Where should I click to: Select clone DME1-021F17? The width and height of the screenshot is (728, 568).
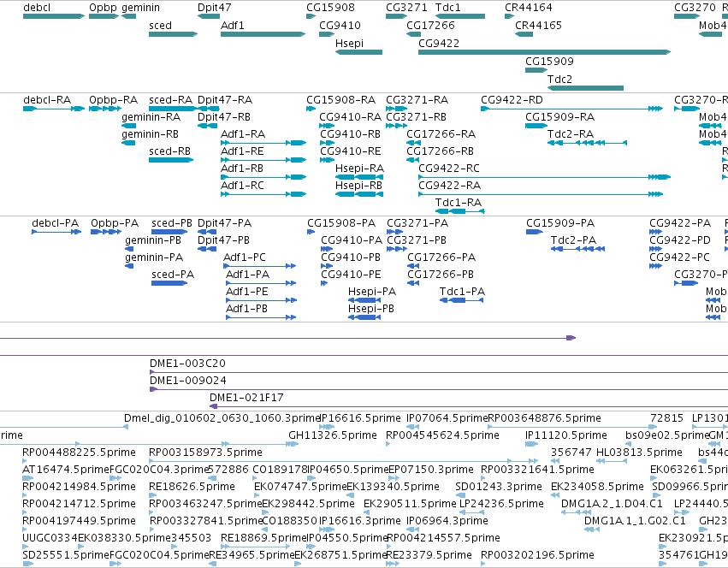(x=469, y=406)
